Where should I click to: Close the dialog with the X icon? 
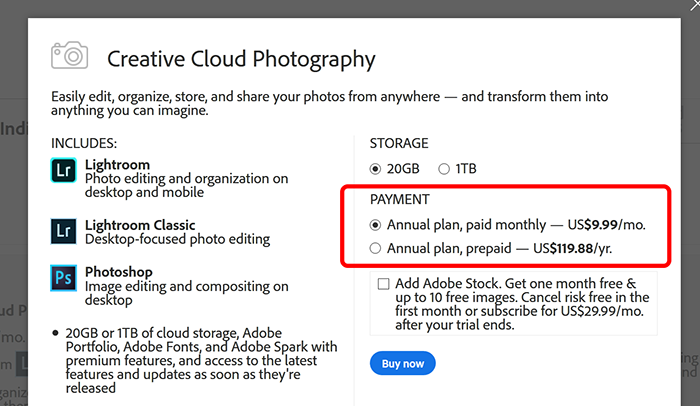[x=695, y=4]
